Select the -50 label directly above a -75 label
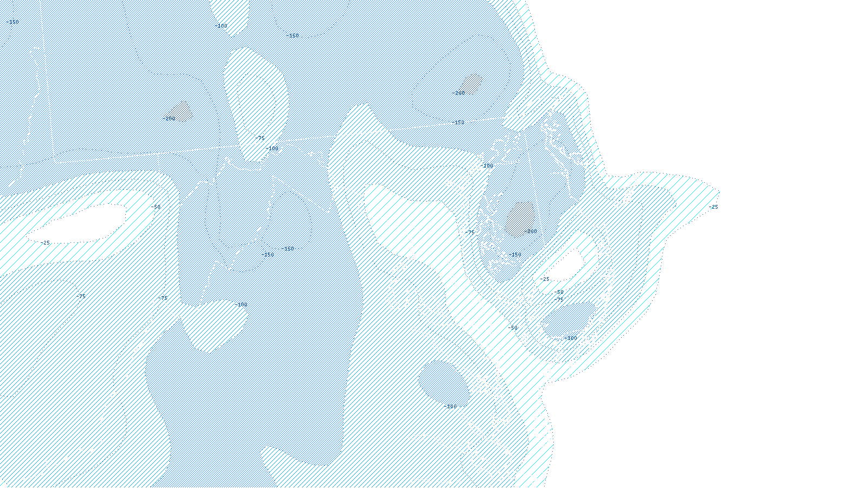Screen dimensions: 868x488 coord(559,292)
